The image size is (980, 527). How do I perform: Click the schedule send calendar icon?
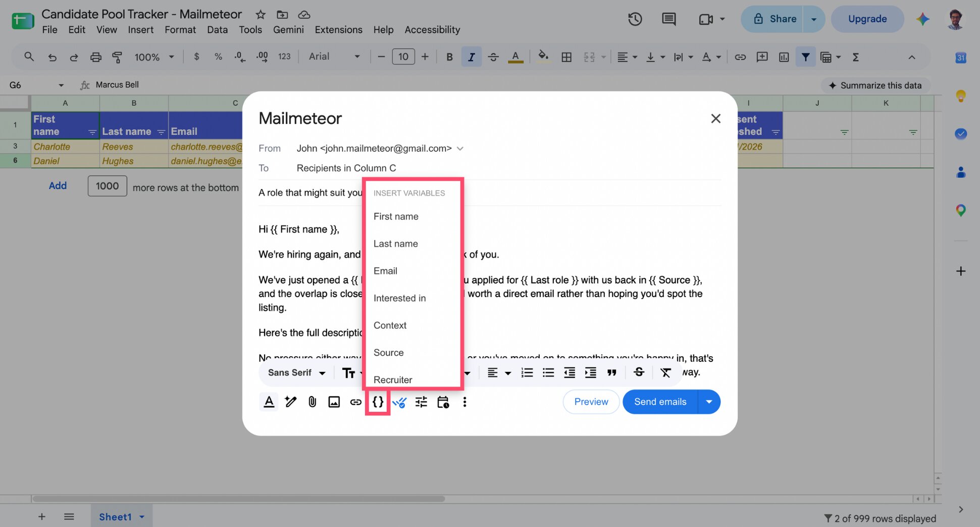443,402
